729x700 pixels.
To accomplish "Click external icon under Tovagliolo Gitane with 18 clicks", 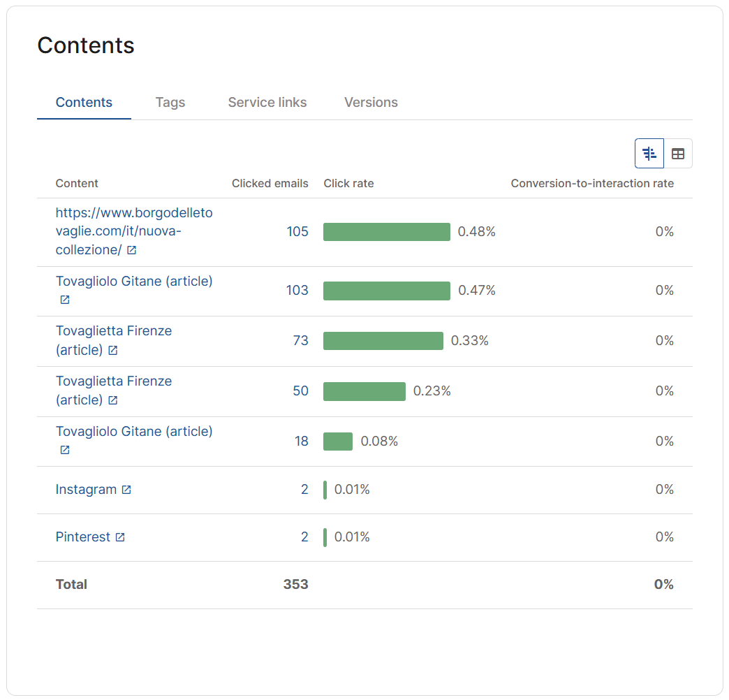I will point(65,450).
